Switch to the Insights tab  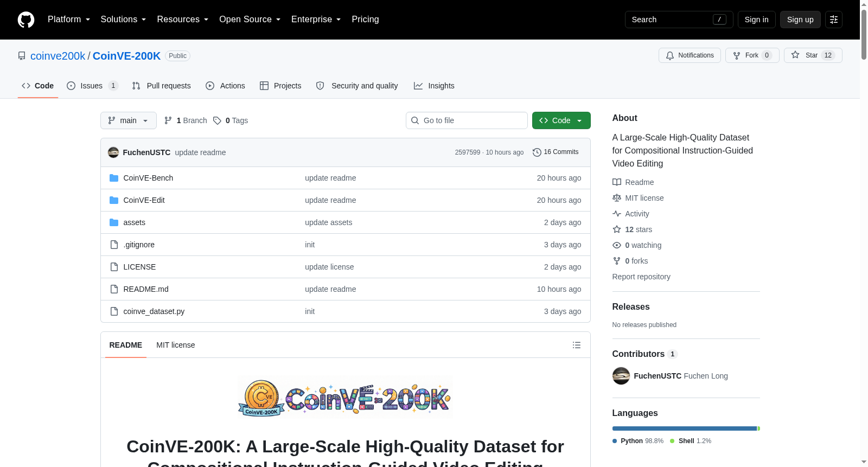click(x=434, y=86)
